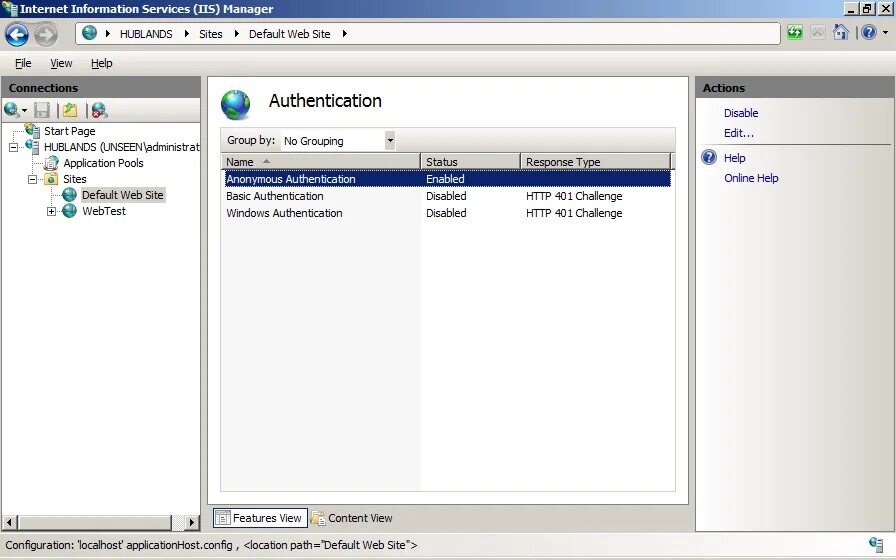Click the green Refresh Page icon
The height and width of the screenshot is (560, 896).
(794, 32)
